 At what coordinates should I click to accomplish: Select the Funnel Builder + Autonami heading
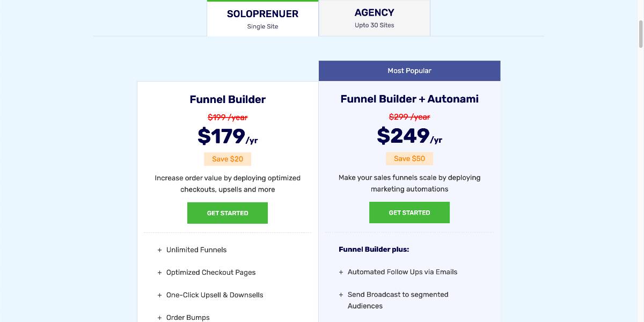click(x=409, y=99)
